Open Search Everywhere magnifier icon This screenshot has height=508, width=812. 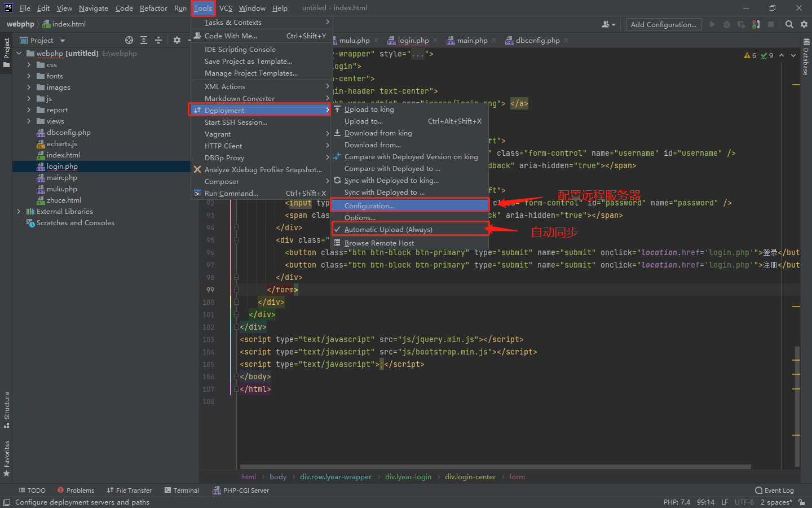pos(789,24)
